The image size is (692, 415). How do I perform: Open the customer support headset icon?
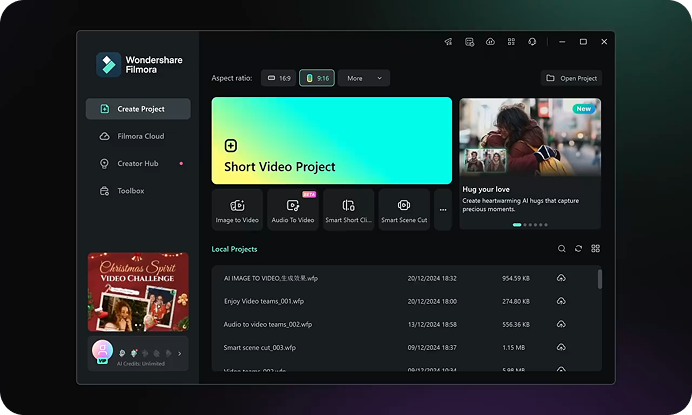(532, 42)
